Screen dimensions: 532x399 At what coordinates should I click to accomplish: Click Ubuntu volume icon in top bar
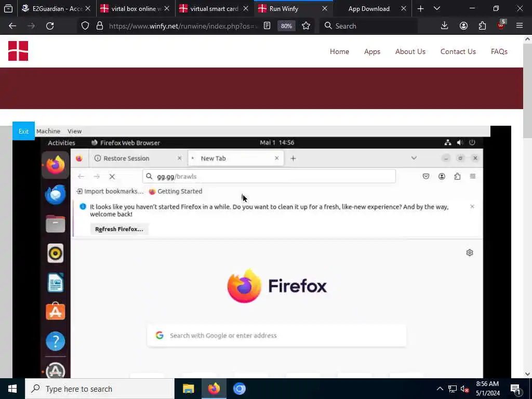point(460,142)
